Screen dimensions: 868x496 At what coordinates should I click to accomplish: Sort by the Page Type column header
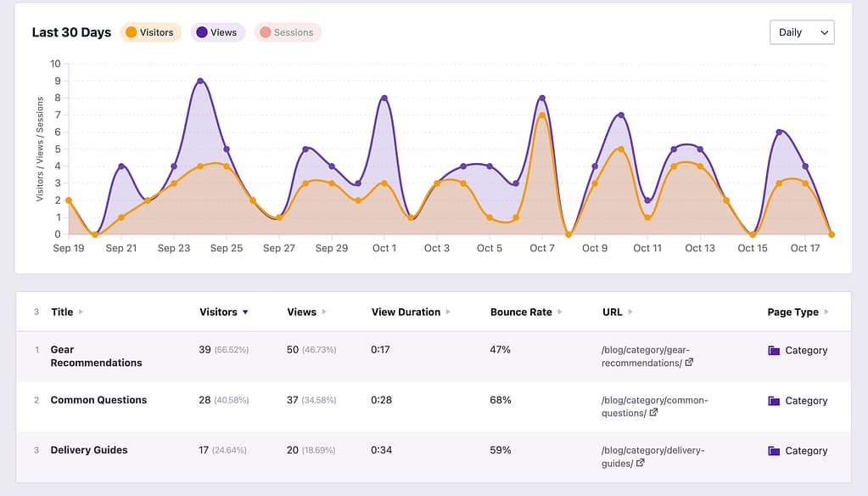point(792,312)
